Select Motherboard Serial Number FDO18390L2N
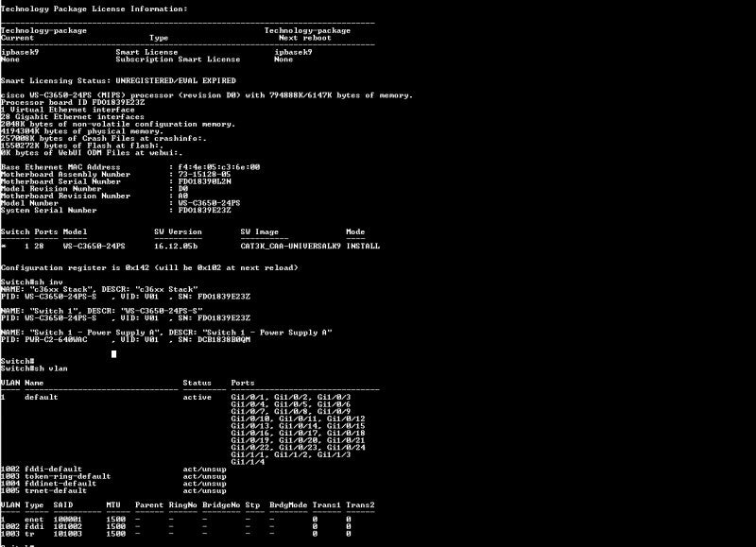Screen dimensions: 756x547 204,181
